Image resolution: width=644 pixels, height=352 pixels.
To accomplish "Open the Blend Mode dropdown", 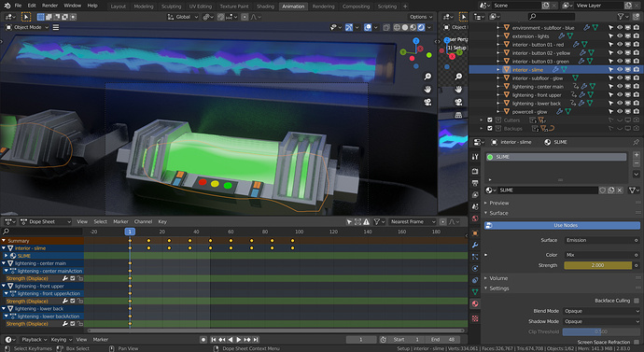I will pos(602,311).
